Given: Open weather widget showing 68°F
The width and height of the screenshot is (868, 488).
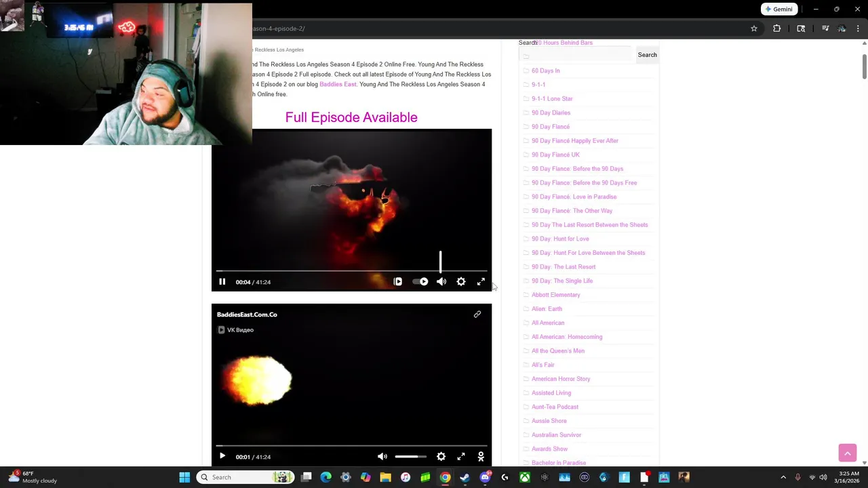Looking at the screenshot, I should [33, 477].
